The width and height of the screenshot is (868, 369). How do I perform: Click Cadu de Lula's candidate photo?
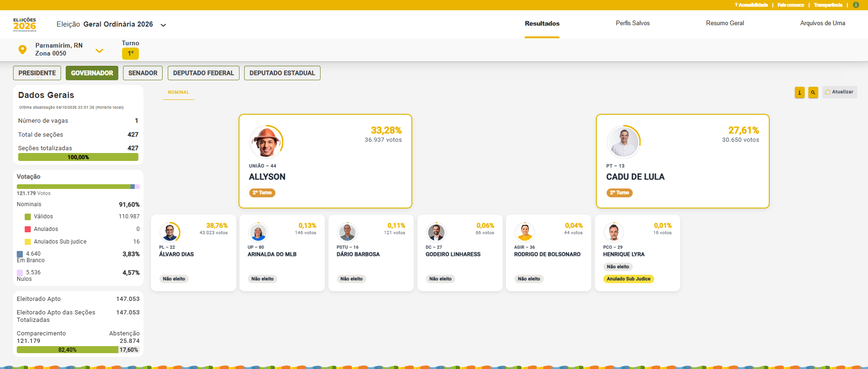pyautogui.click(x=623, y=142)
